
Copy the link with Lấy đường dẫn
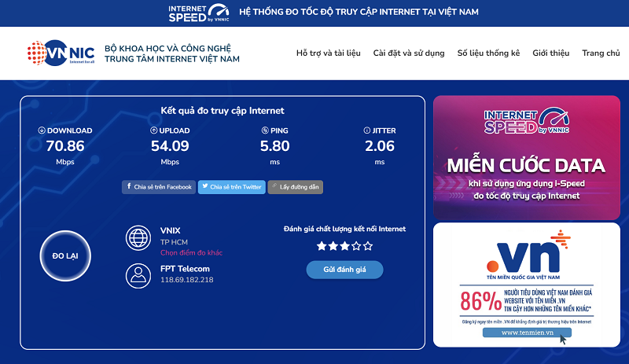coord(296,187)
